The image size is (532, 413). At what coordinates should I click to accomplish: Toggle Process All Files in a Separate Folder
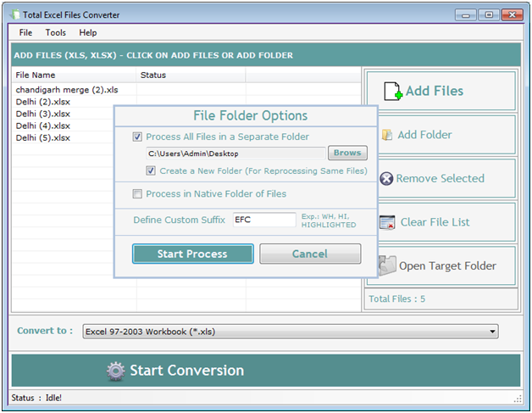137,137
